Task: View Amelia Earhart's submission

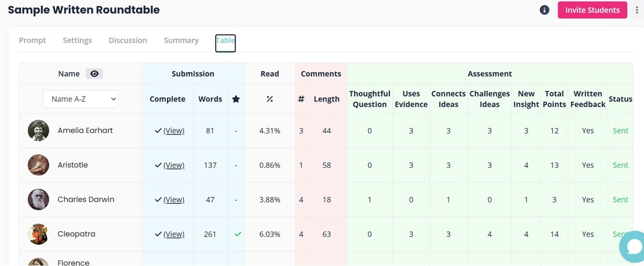Action: coord(174,131)
